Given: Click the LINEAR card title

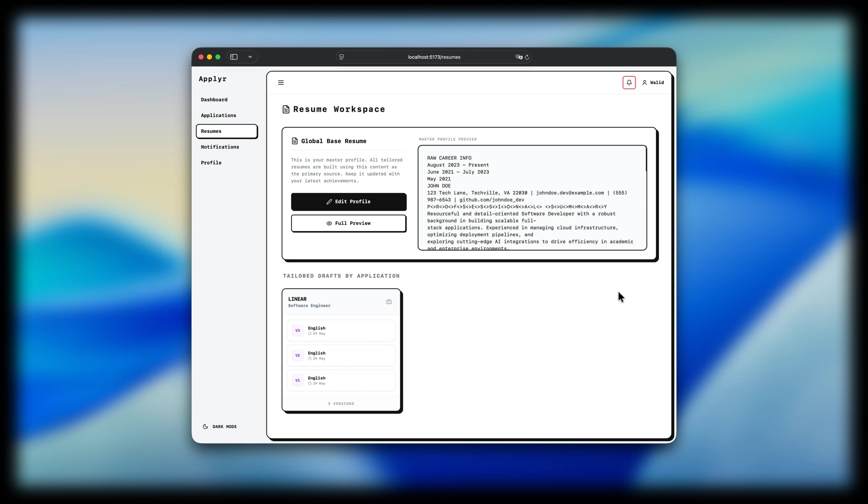Looking at the screenshot, I should (297, 299).
